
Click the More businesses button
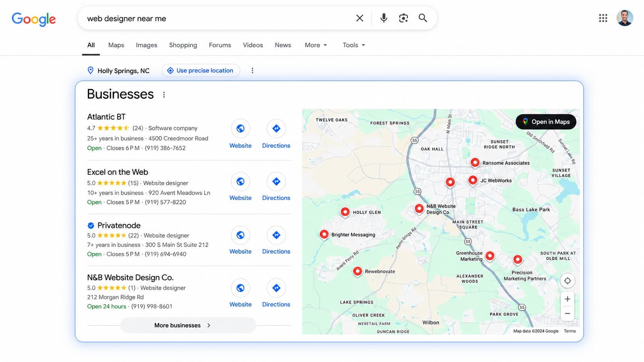188,325
